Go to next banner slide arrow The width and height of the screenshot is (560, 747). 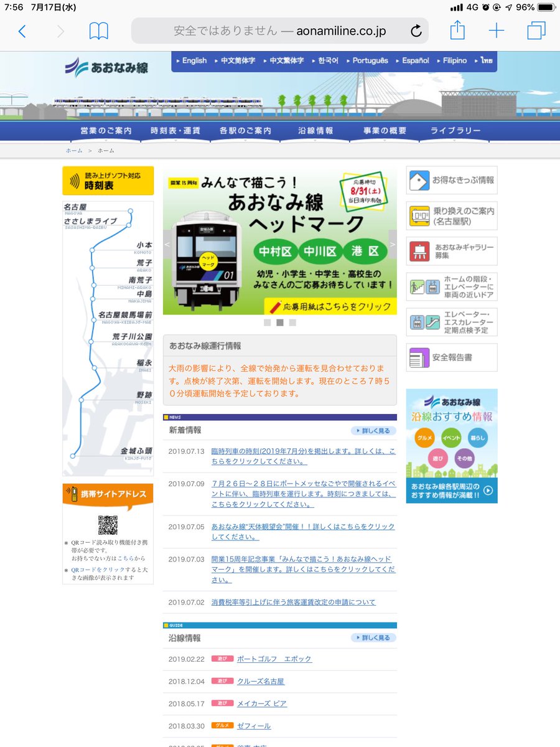(x=393, y=245)
